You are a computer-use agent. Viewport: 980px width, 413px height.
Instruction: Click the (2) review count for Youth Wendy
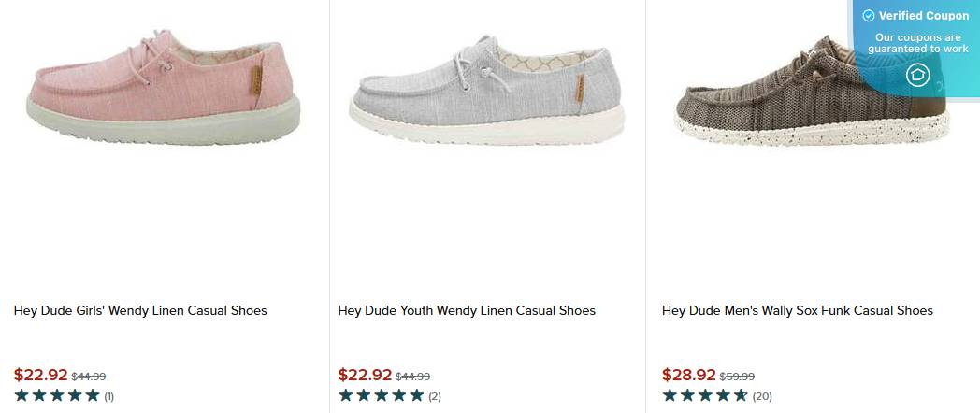(434, 396)
